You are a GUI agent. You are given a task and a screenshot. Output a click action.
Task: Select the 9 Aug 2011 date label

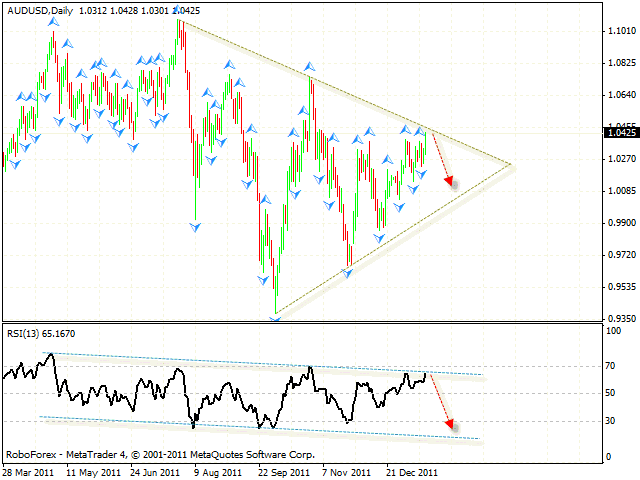[217, 471]
